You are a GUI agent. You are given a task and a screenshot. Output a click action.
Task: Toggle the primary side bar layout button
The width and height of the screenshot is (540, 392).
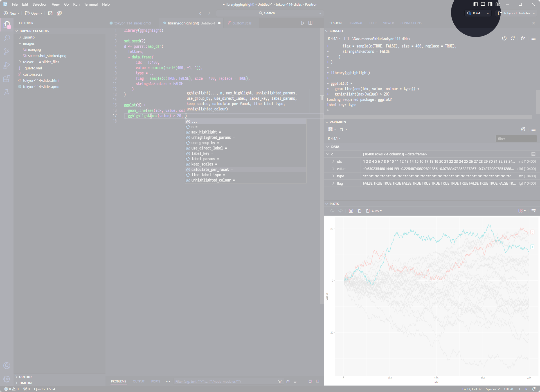(475, 4)
